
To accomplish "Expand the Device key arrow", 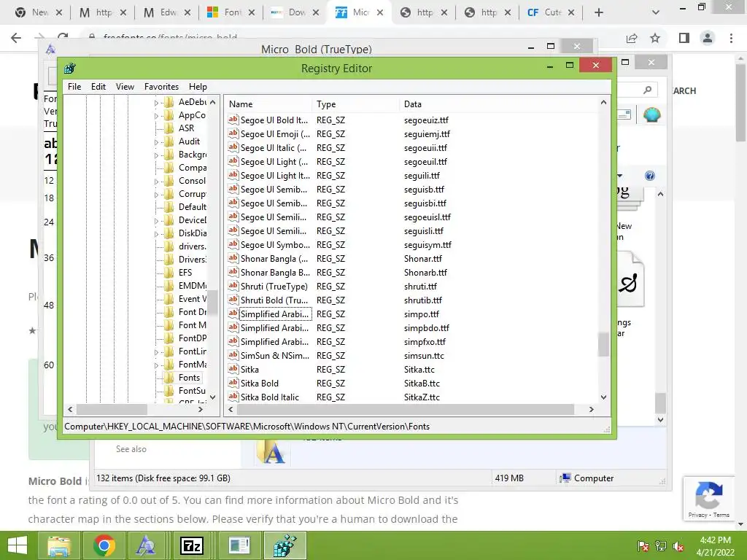I will click(x=156, y=220).
